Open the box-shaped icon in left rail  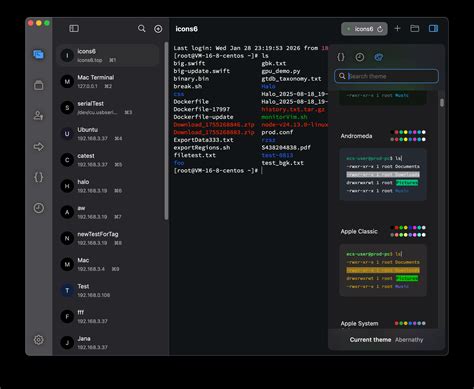[x=39, y=85]
